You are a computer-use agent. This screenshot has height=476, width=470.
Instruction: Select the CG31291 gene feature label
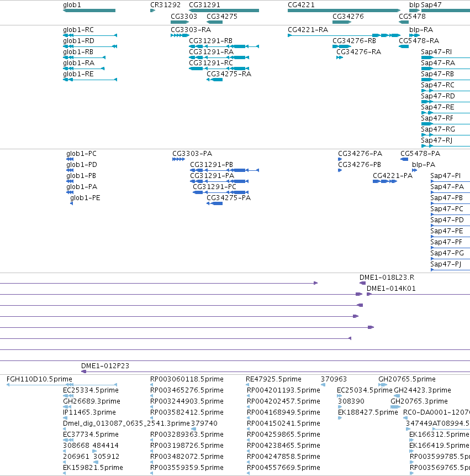click(204, 5)
